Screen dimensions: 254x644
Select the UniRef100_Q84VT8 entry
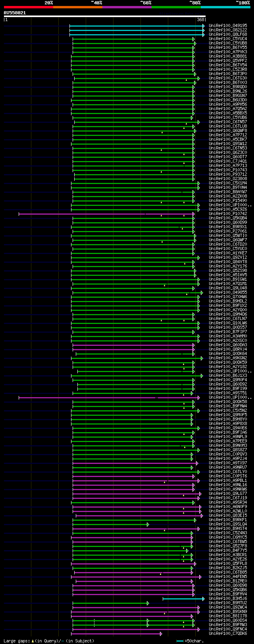[228, 262]
